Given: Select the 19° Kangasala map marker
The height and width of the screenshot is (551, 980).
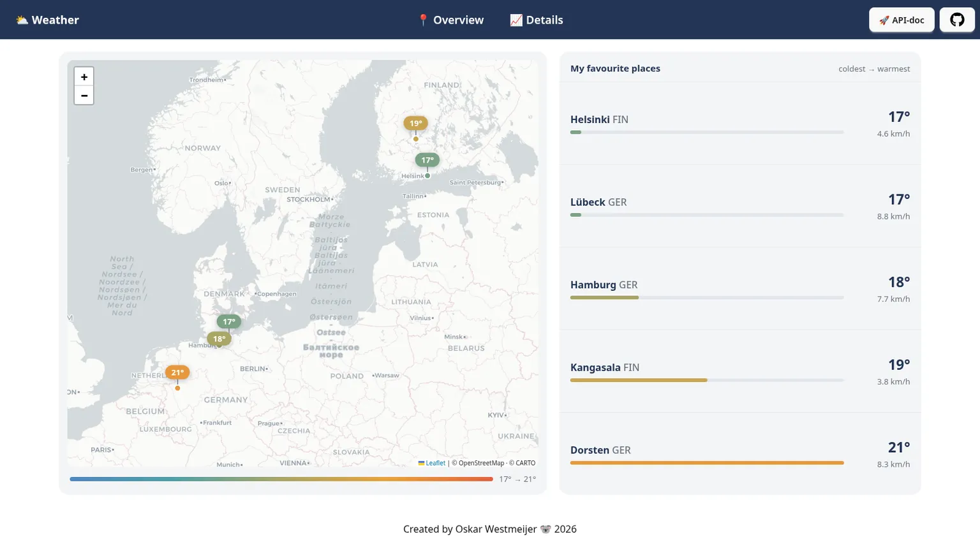Looking at the screenshot, I should pyautogui.click(x=415, y=124).
